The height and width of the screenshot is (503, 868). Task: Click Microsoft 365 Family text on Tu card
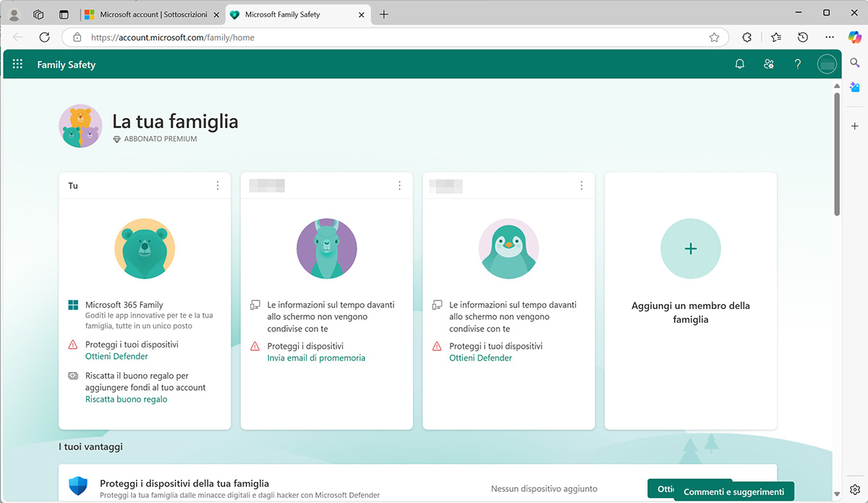(x=124, y=305)
